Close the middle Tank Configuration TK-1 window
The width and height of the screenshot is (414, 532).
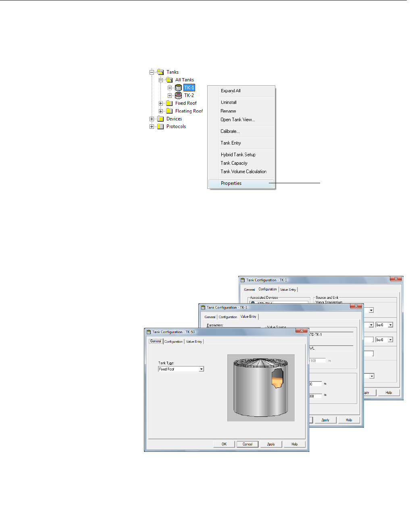point(356,306)
